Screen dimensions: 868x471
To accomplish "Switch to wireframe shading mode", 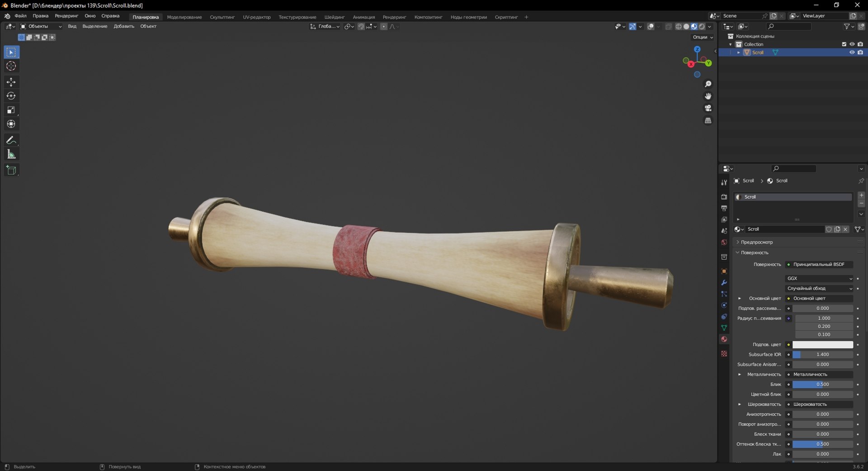I will [x=679, y=27].
